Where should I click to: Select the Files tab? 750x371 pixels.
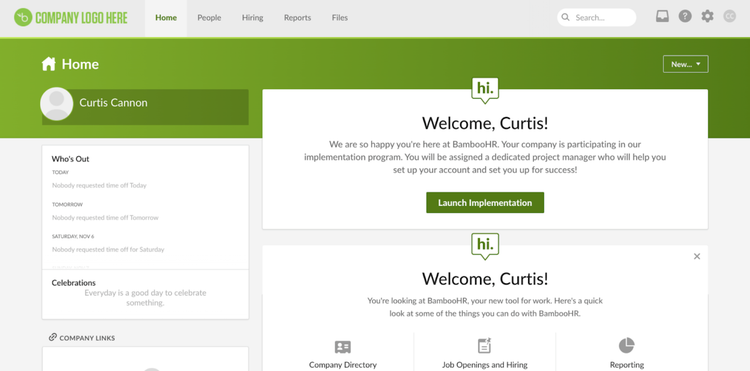(340, 18)
